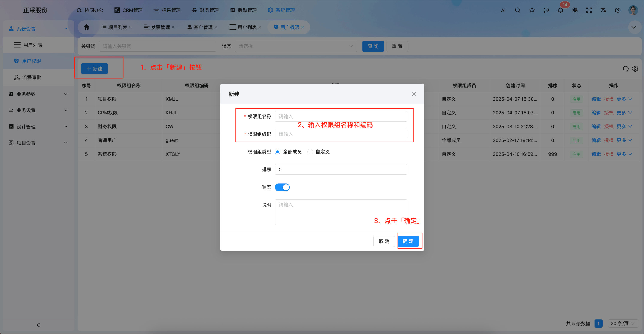This screenshot has width=644, height=334.
Task: Click the 确定 button in dialog
Action: (408, 241)
